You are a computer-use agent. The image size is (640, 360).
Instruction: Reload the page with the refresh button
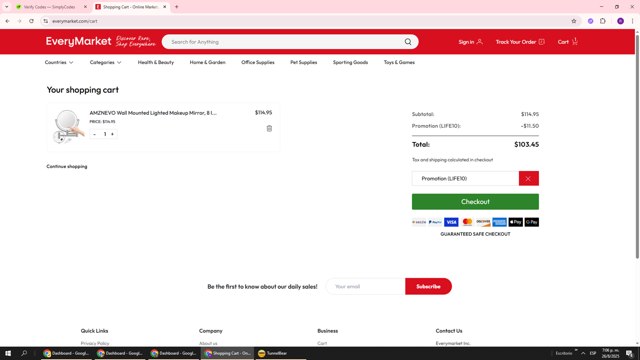31,21
